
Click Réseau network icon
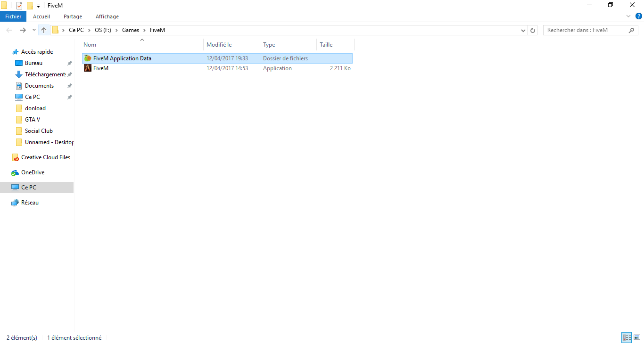pyautogui.click(x=15, y=203)
